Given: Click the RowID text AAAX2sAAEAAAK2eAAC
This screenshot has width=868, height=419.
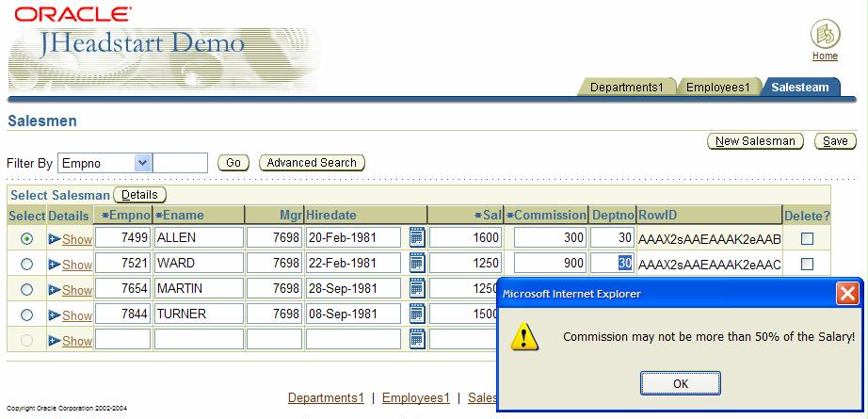Looking at the screenshot, I should click(709, 265).
